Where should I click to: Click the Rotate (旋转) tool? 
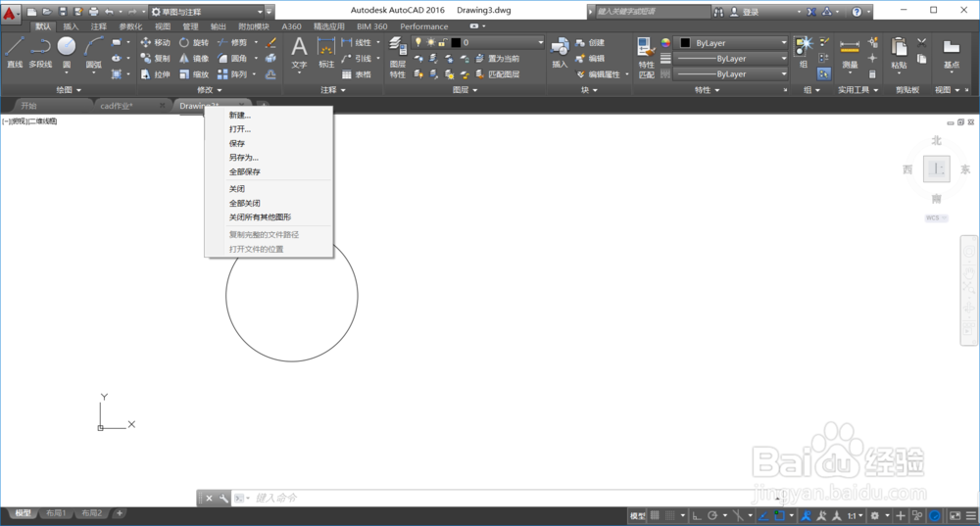(194, 42)
